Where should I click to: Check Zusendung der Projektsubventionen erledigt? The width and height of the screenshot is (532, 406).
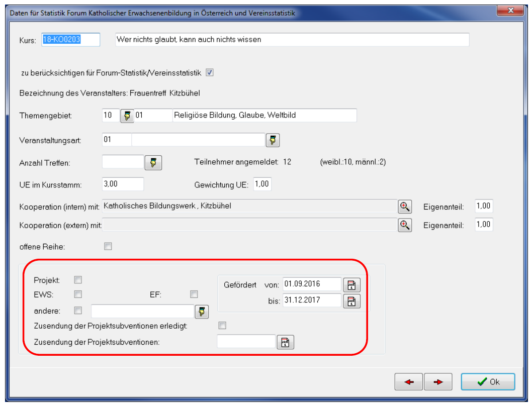[222, 326]
